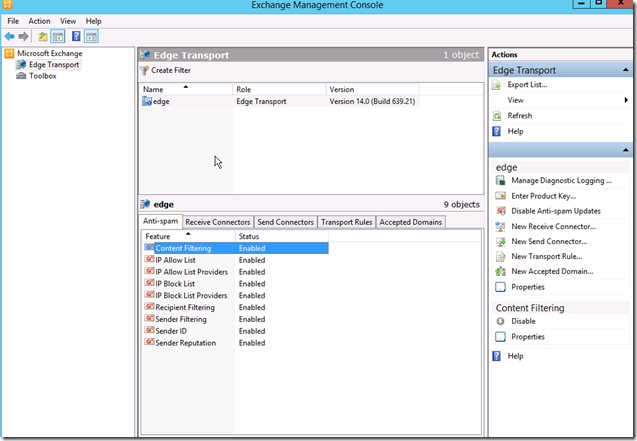Select Toolbox in the tree
Screen dimensions: 637x441
click(x=43, y=76)
